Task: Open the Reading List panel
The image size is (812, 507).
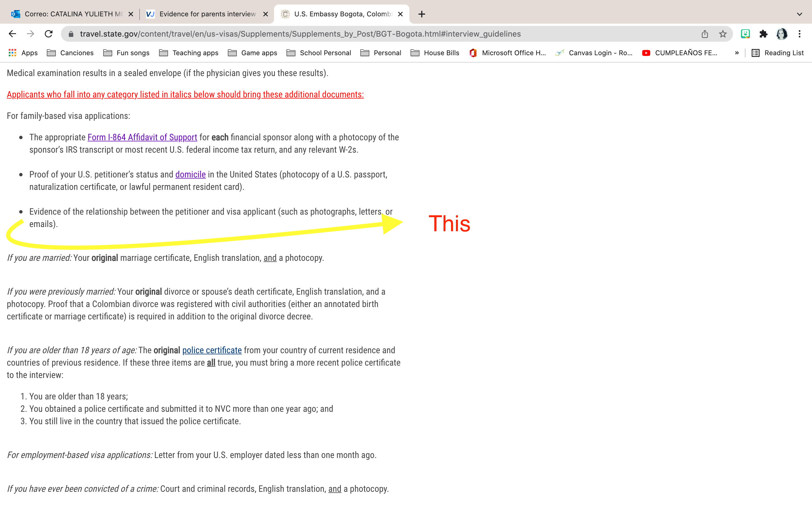Action: click(x=778, y=53)
